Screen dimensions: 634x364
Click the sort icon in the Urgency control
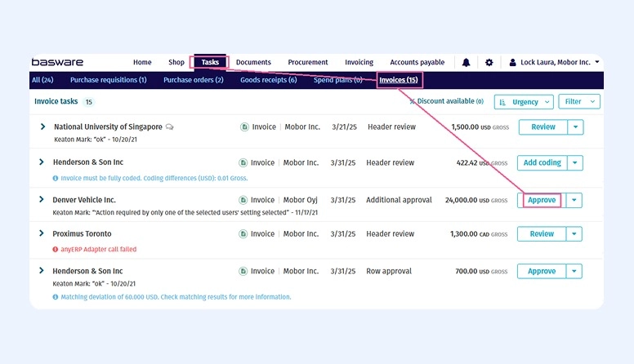tap(502, 102)
